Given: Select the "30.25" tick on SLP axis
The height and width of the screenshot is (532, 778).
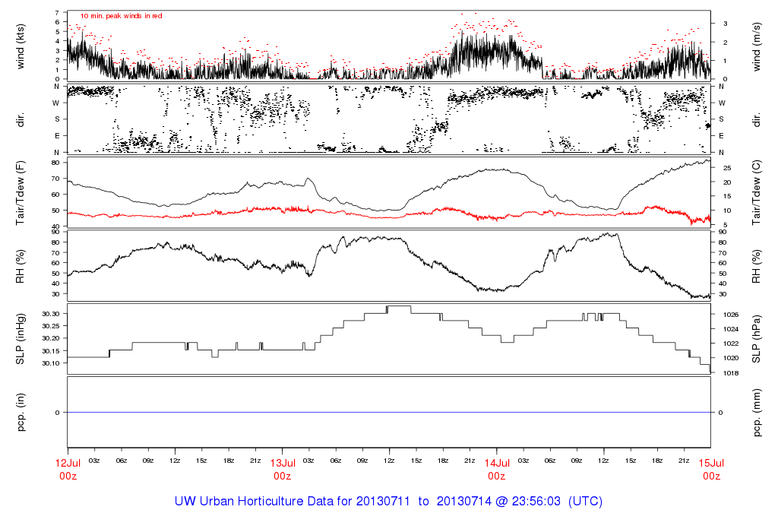Looking at the screenshot, I should (x=51, y=326).
